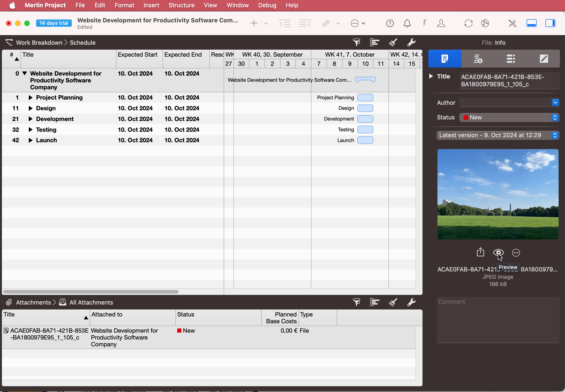Open the resources person icon
565x392 pixels.
(x=441, y=23)
